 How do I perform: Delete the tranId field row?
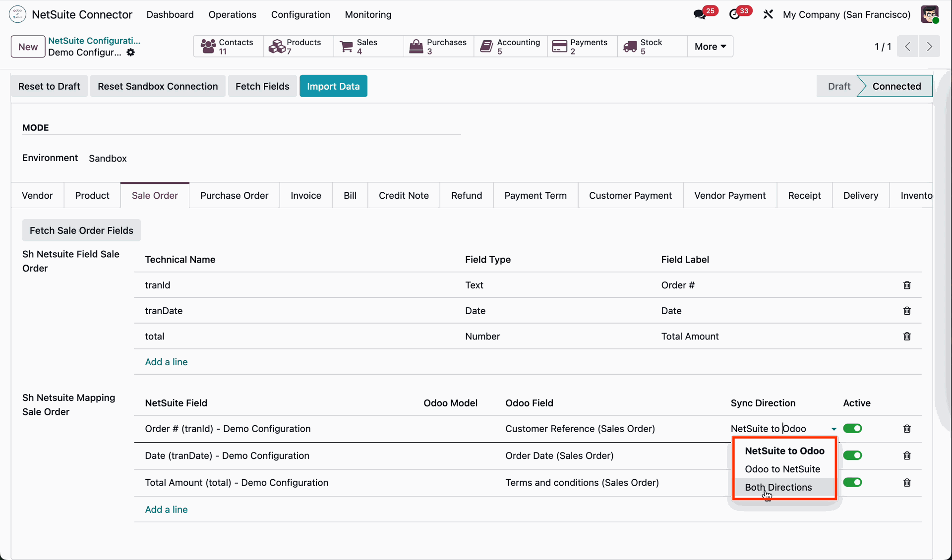point(907,285)
